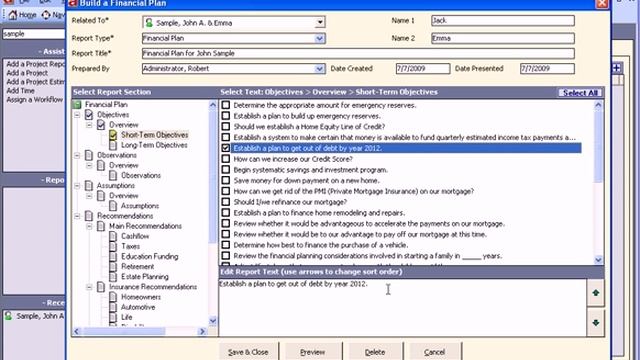640x360 pixels.
Task: Select Education Funding in tree
Action: point(150,257)
